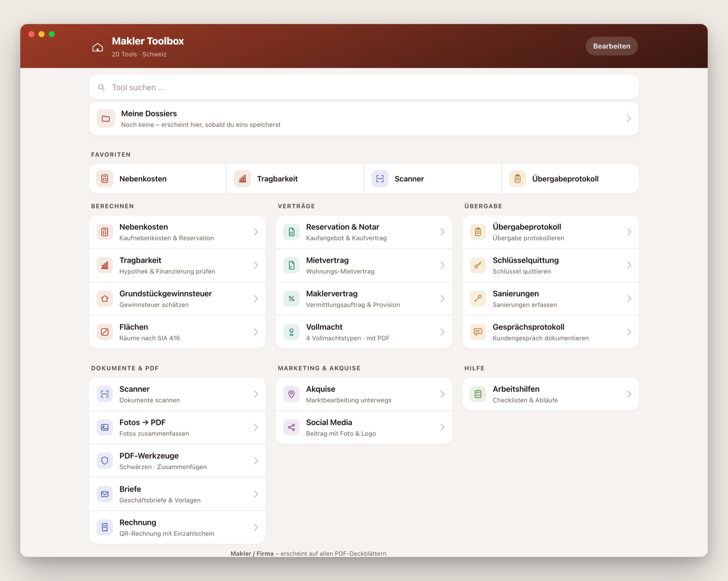Expand Meine Dossiers via its chevron
Screen dimensions: 728x581
629,118
